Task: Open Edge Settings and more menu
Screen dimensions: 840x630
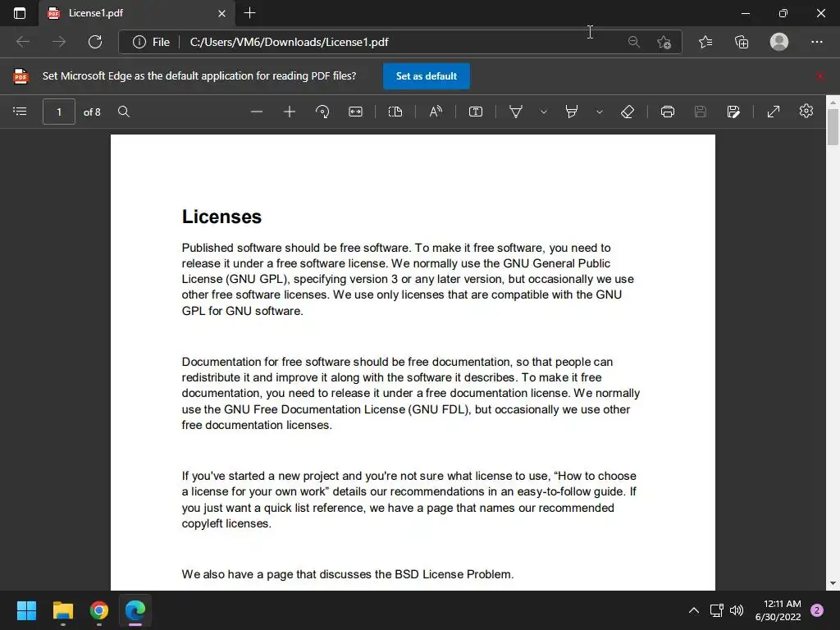Action: pos(816,42)
